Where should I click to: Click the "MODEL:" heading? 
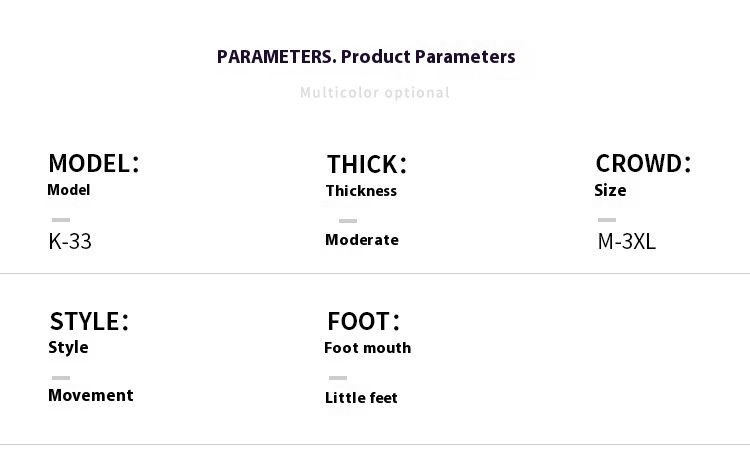94,164
